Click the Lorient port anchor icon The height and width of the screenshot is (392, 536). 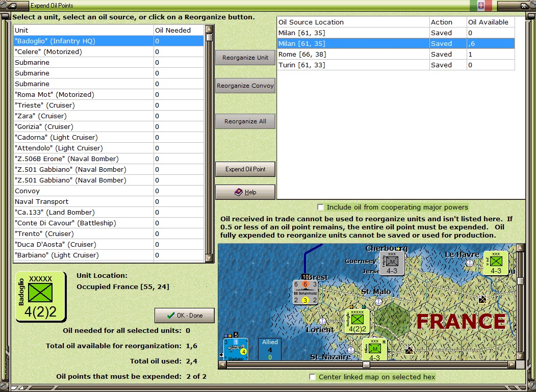pyautogui.click(x=322, y=321)
